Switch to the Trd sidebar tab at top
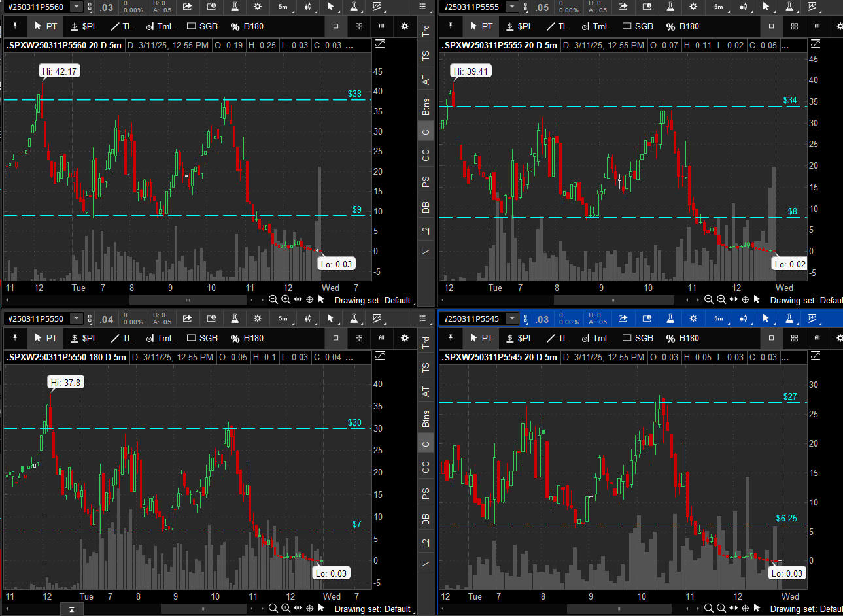This screenshot has height=616, width=843. pos(426,30)
